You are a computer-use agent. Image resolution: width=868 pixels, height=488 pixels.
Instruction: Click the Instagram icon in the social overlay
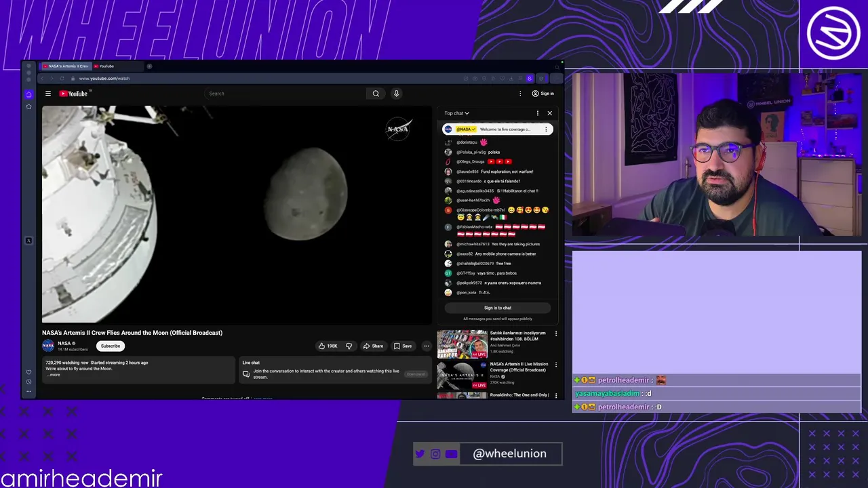click(435, 454)
